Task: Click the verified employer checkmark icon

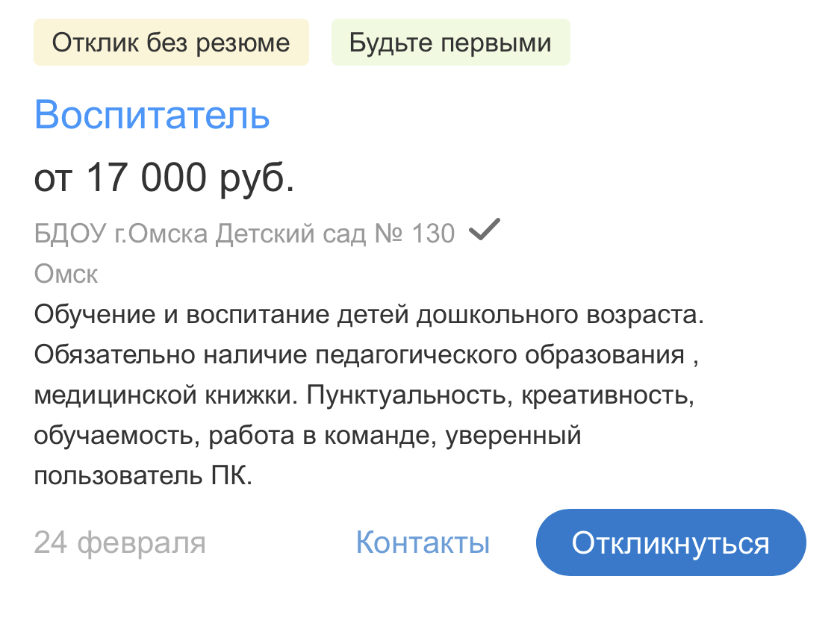Action: (483, 232)
